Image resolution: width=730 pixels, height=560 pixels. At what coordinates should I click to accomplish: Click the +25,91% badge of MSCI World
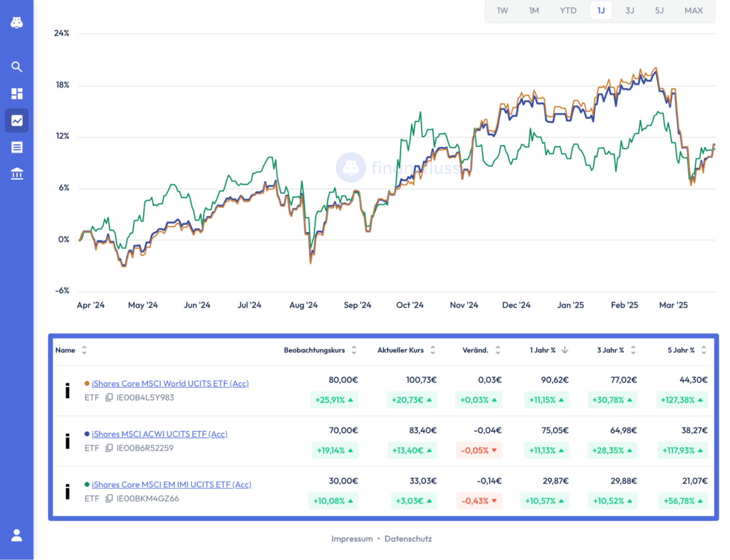tap(334, 400)
